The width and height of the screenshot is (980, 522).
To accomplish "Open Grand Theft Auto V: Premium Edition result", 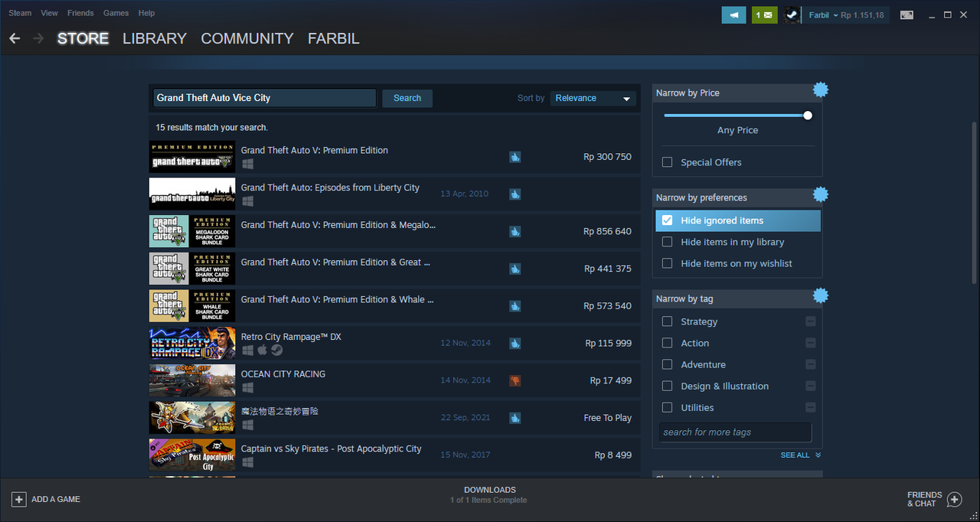I will point(394,157).
